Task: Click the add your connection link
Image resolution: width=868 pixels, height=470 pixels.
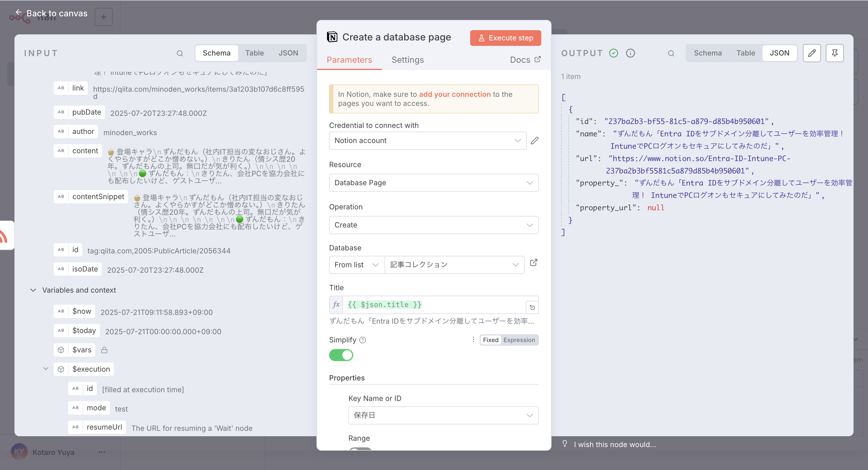Action: tap(454, 94)
